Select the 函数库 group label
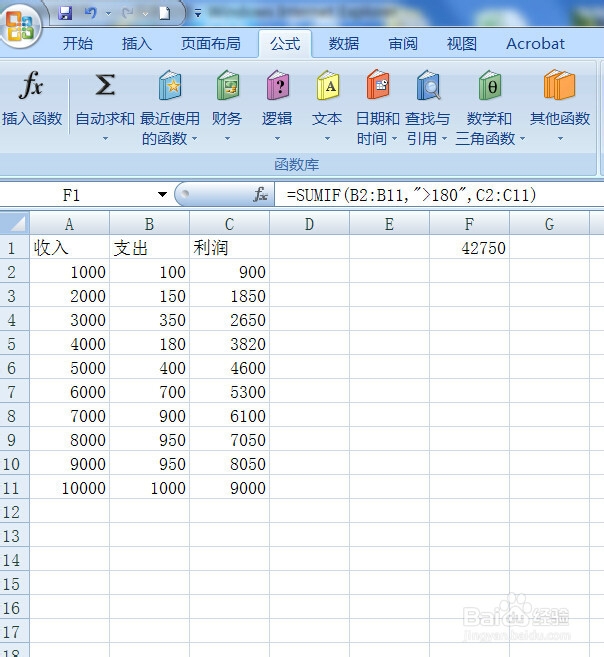 297,165
